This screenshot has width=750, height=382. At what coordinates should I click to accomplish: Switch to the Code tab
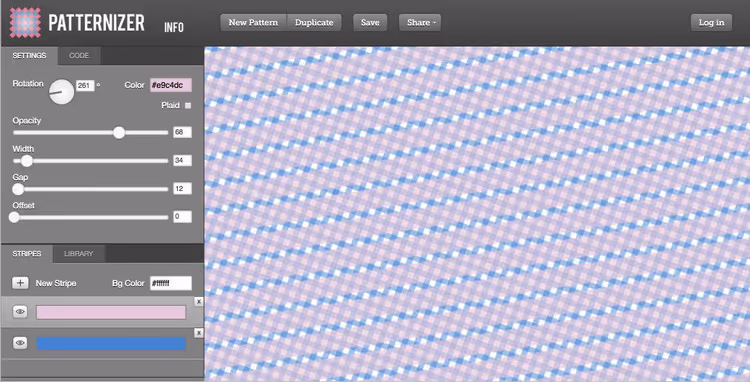[x=79, y=55]
